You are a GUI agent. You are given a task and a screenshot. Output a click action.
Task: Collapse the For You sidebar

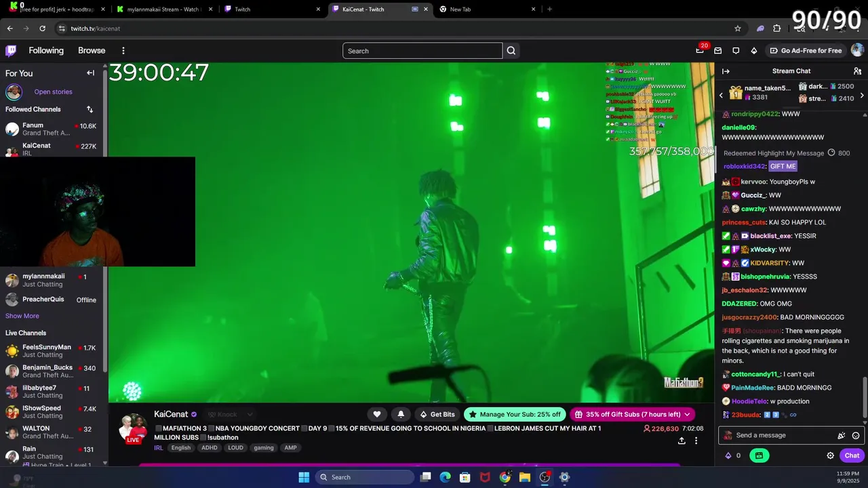coord(90,73)
